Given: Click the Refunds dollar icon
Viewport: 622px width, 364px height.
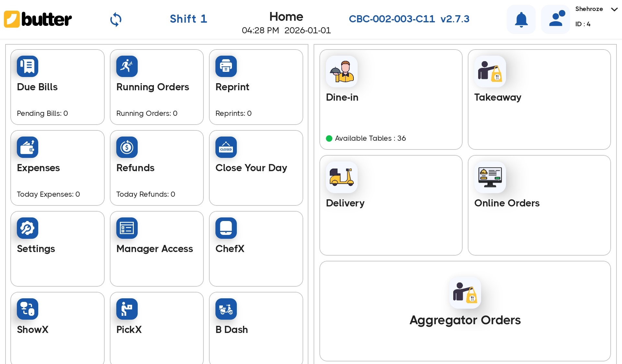Looking at the screenshot, I should [127, 147].
